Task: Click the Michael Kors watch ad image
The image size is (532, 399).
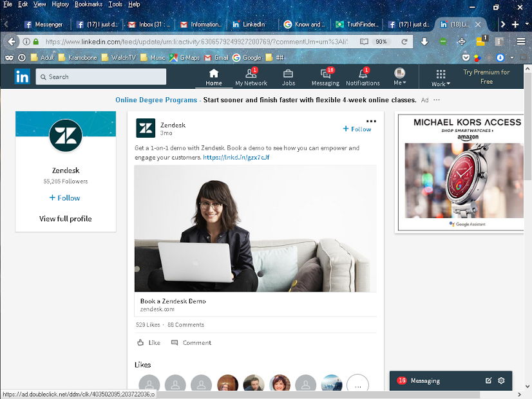Action: tap(464, 180)
